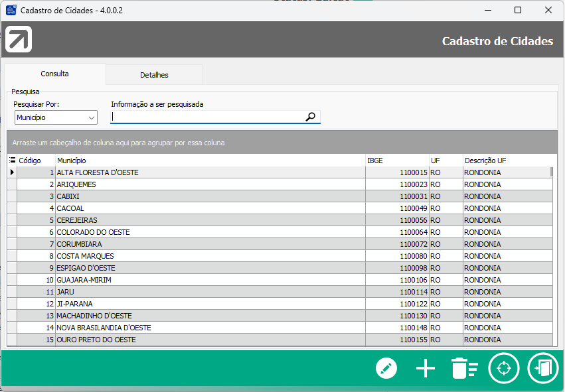Click the magnifying glass search icon

[x=311, y=117]
